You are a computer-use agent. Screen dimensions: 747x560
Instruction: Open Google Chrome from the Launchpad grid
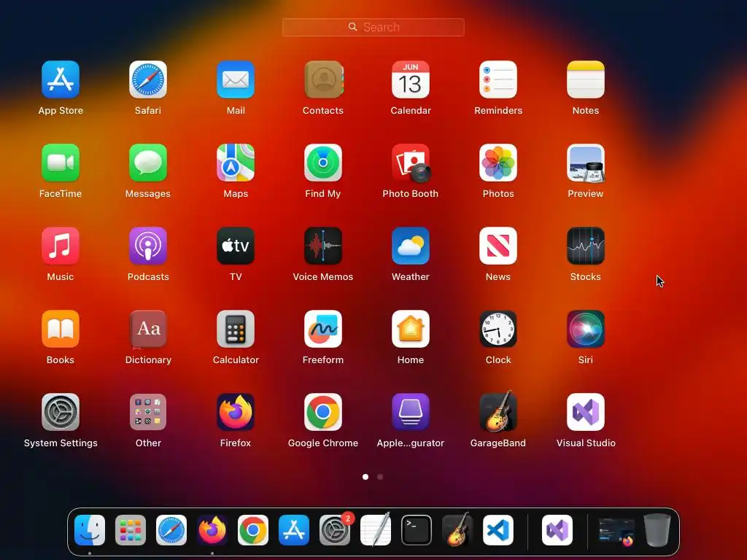(323, 412)
